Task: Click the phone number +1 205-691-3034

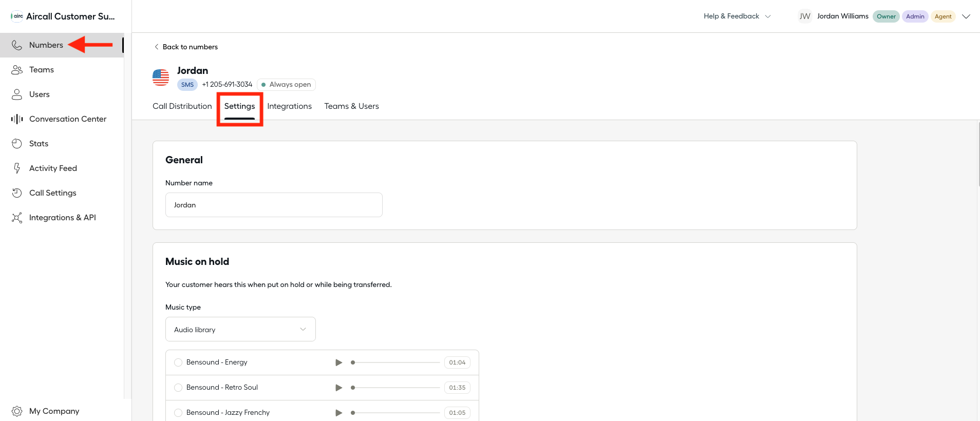Action: click(227, 85)
